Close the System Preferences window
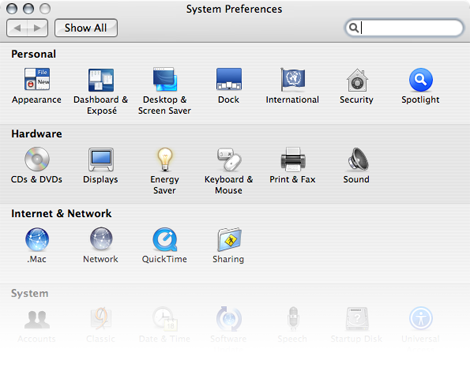The image size is (470, 381). click(12, 8)
